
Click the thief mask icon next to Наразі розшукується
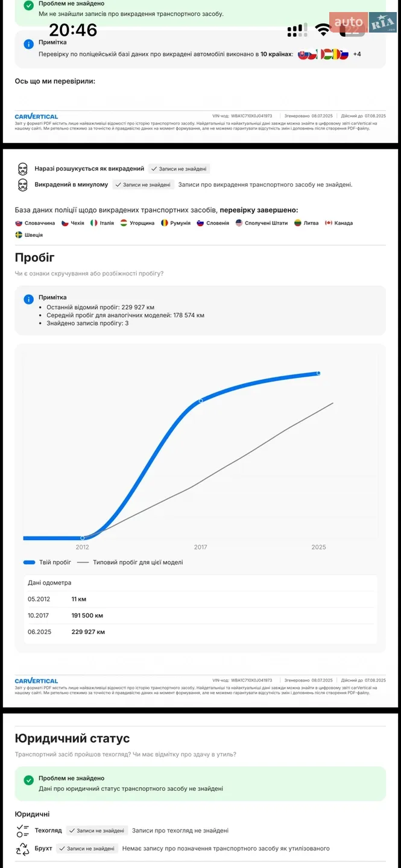[22, 169]
